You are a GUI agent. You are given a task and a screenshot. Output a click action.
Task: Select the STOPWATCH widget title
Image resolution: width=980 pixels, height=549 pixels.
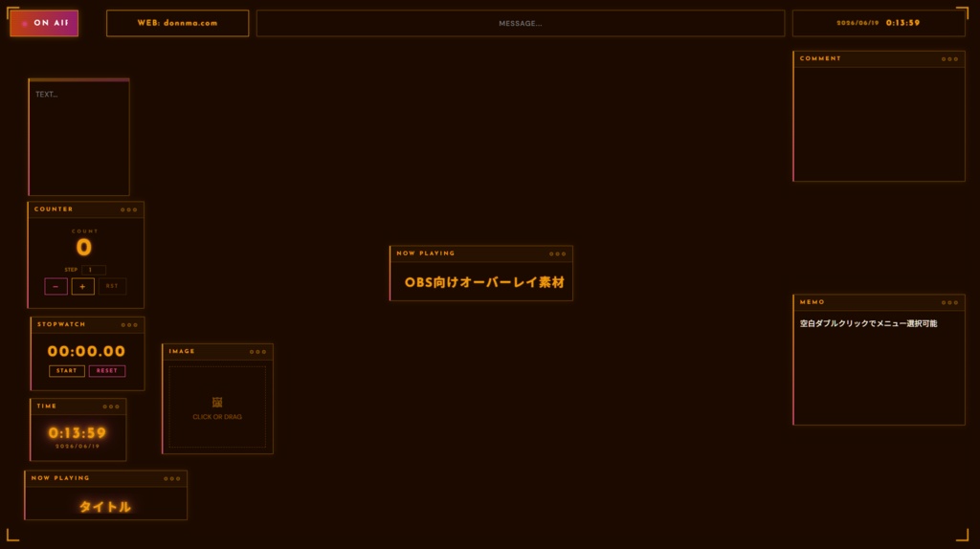click(61, 324)
